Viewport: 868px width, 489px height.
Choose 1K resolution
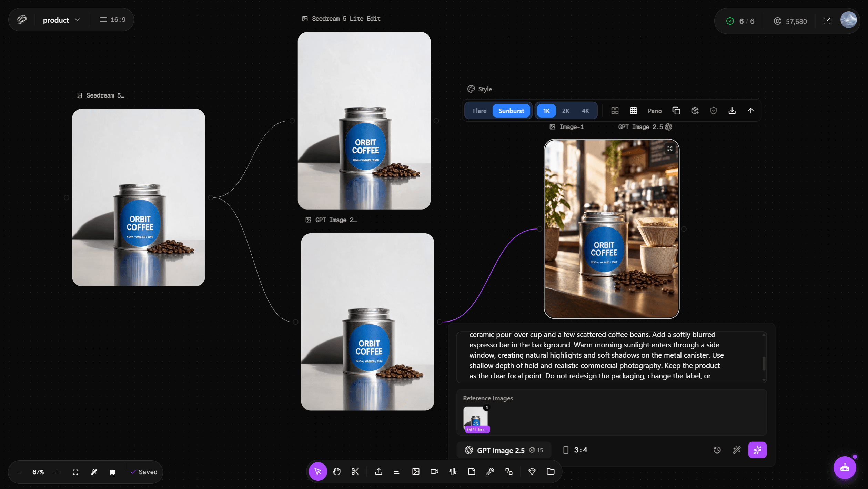tap(546, 111)
